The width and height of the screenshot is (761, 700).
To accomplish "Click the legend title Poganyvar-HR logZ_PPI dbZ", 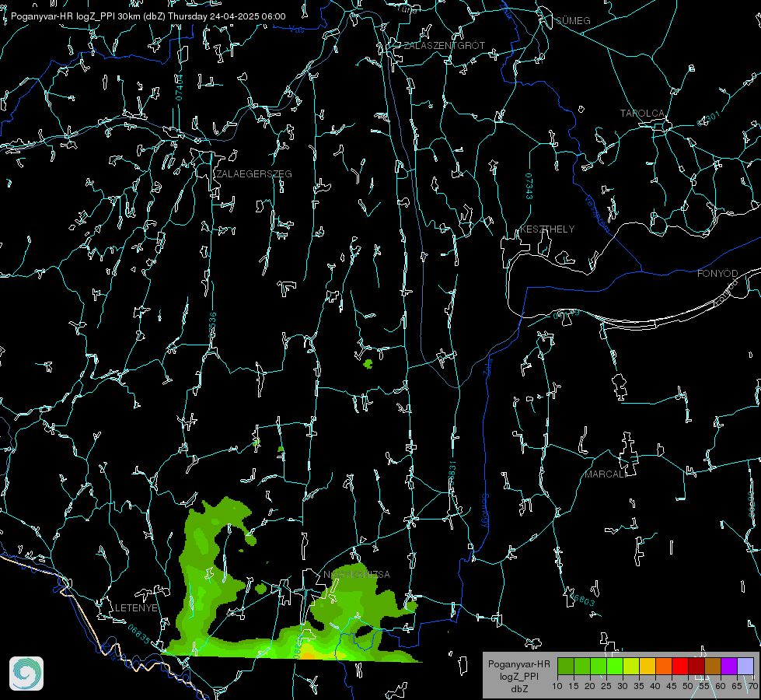I will pyautogui.click(x=518, y=676).
